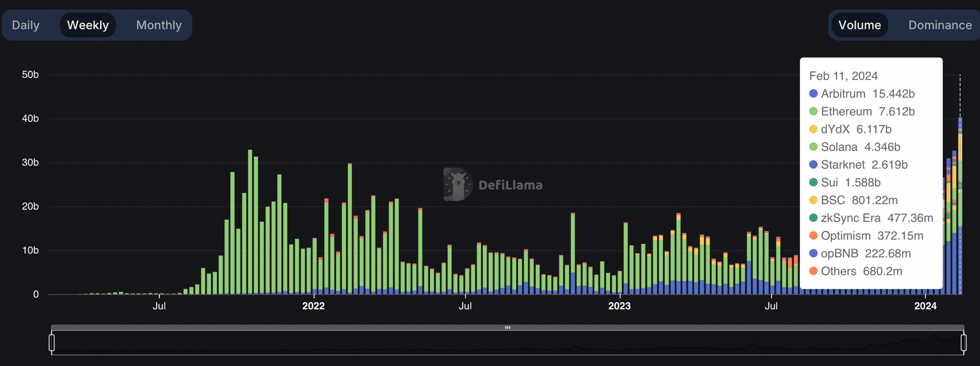Grab the left handle of range slider
Screen dimensions: 980x366
click(52, 342)
